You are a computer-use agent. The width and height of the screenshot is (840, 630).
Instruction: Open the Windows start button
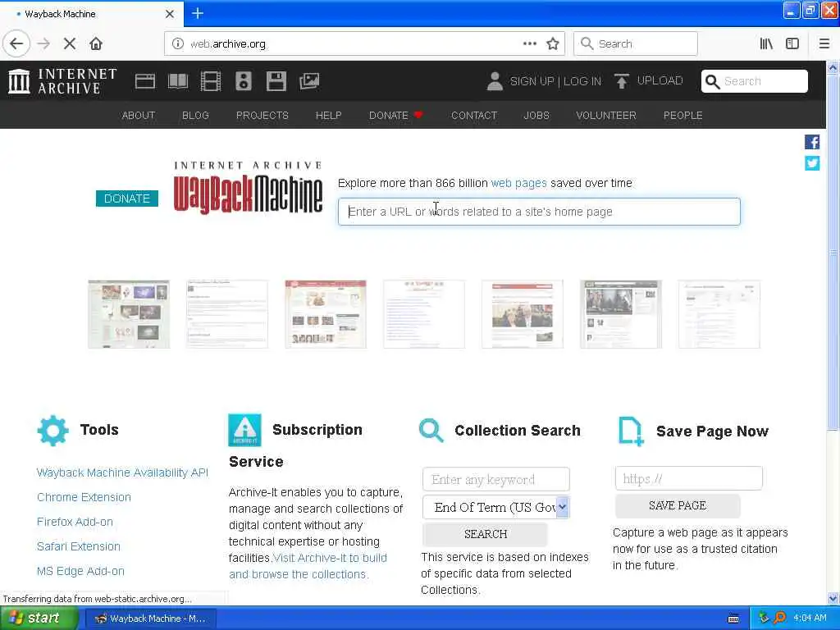click(x=39, y=618)
